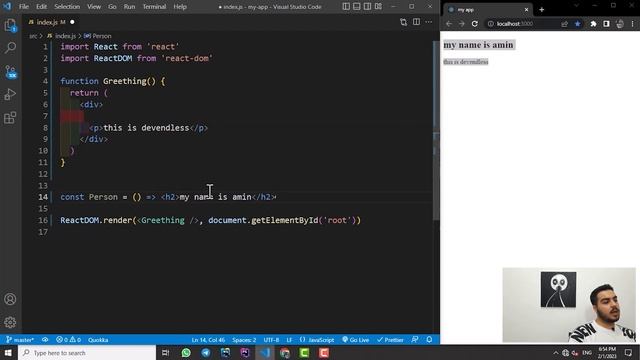
Task: Toggle Chrome side panel icon
Action: 606,24
